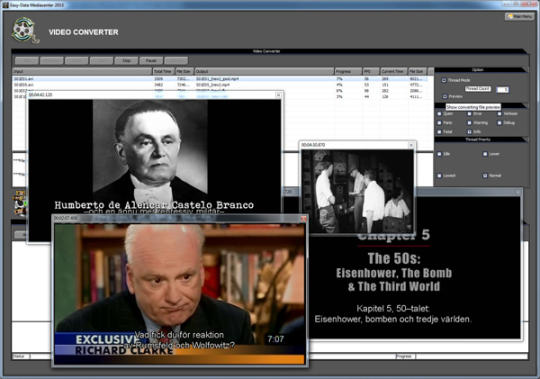Click the Pause conversion button
Viewport: 540px width, 379px height.
pos(151,61)
